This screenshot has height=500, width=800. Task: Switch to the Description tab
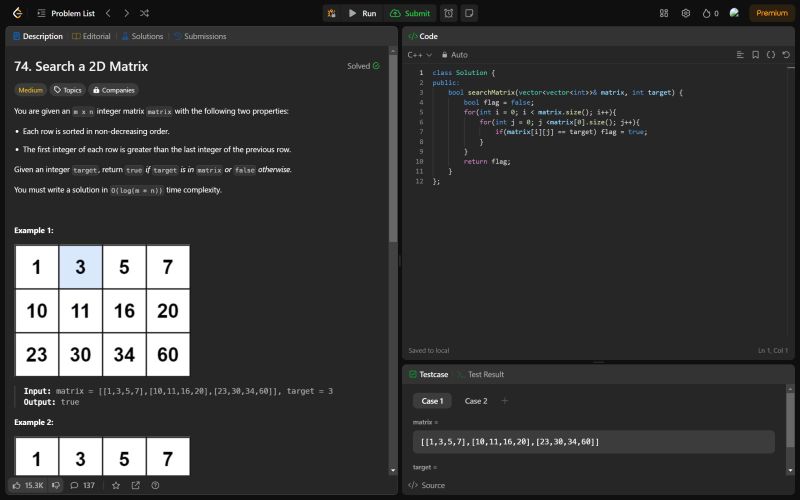pos(38,36)
